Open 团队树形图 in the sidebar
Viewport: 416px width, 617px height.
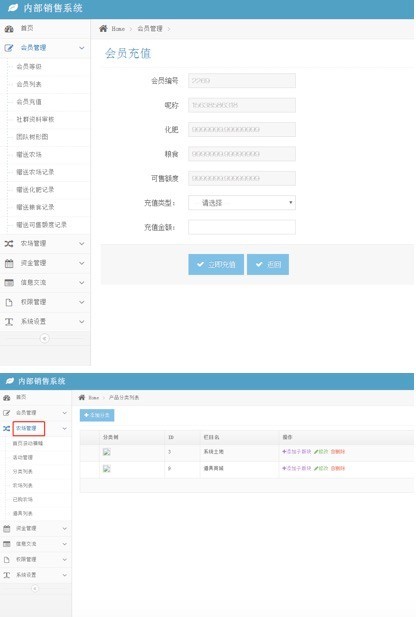tap(32, 137)
